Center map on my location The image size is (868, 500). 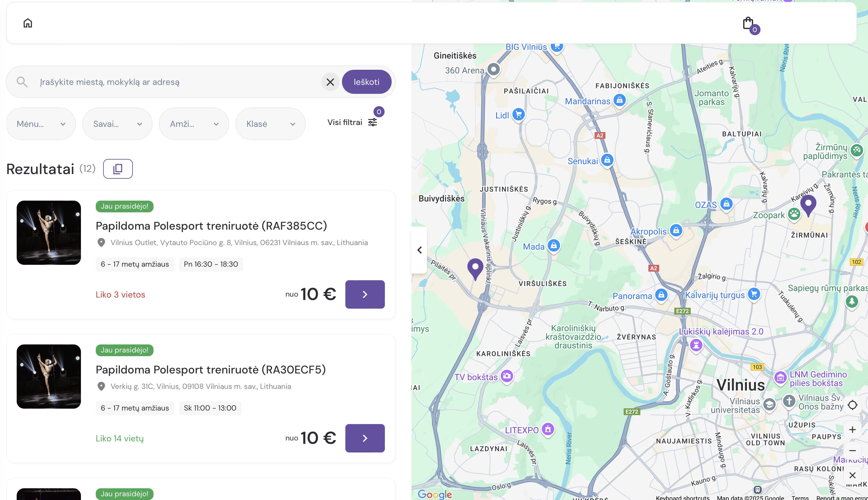click(x=853, y=405)
